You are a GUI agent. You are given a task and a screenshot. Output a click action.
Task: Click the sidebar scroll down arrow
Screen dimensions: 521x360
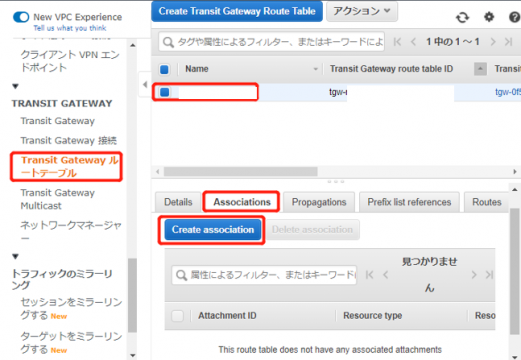pyautogui.click(x=133, y=355)
